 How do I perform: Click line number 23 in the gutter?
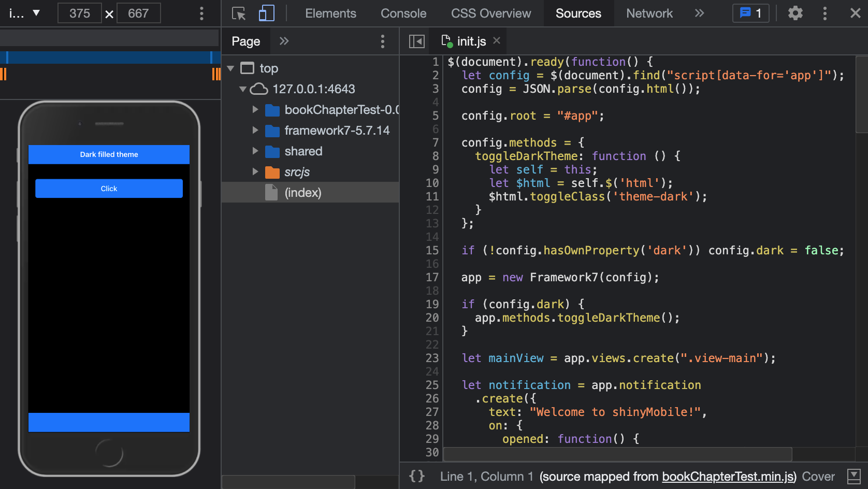(x=432, y=358)
